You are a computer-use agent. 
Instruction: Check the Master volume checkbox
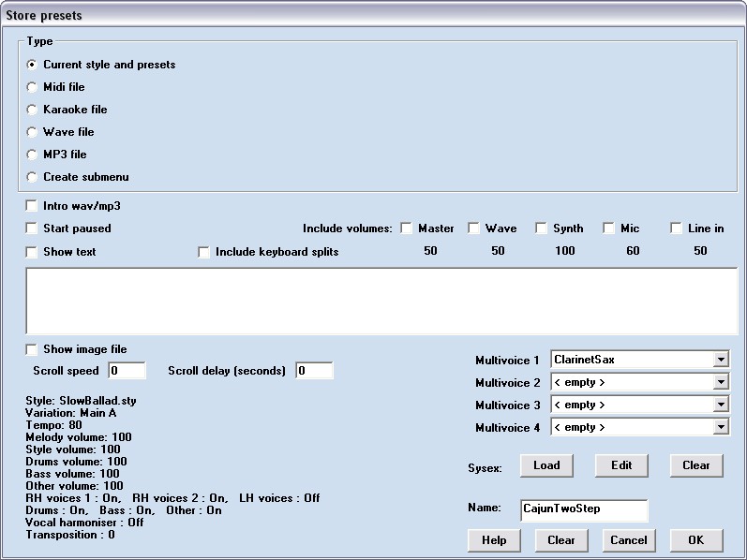pyautogui.click(x=407, y=228)
